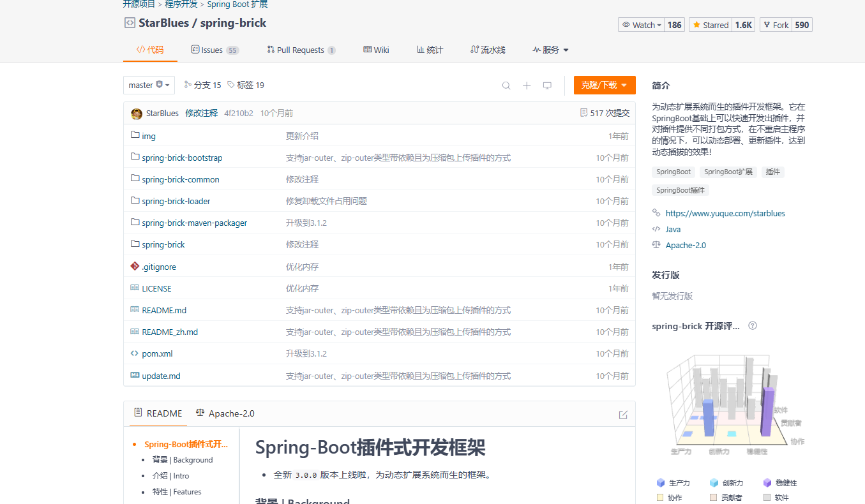Open the master branch dropdown

pyautogui.click(x=149, y=85)
